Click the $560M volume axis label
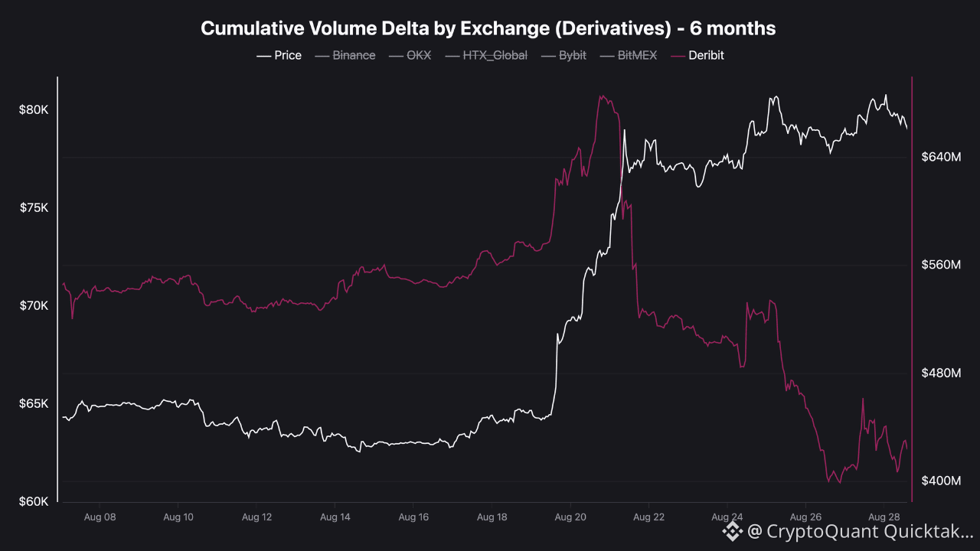 [x=939, y=265]
